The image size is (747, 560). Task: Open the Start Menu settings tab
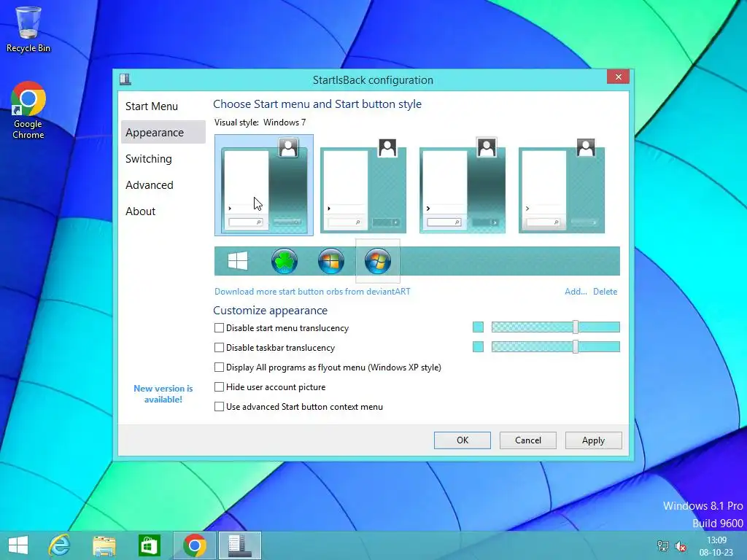[x=163, y=106]
